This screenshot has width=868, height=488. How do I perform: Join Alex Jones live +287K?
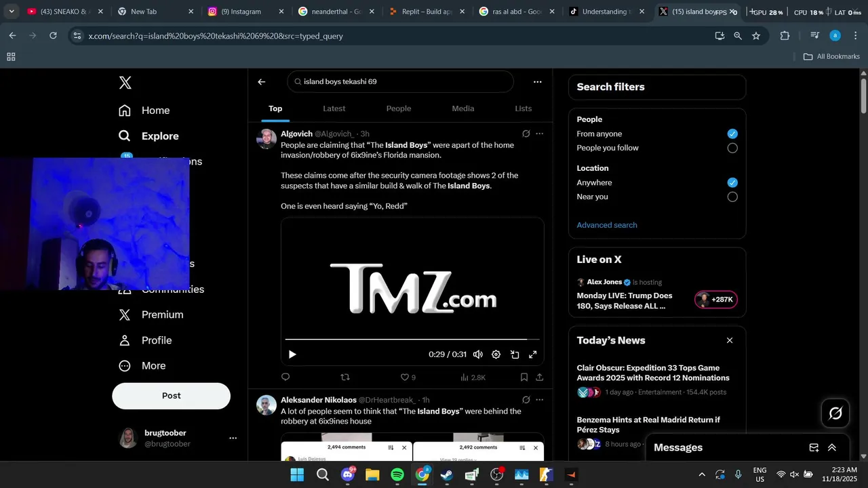[x=716, y=300]
